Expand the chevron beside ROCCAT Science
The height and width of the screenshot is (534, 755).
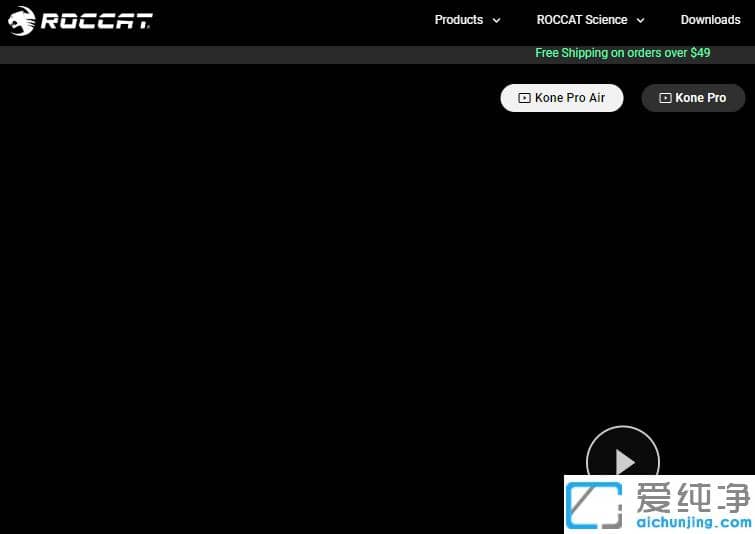640,20
